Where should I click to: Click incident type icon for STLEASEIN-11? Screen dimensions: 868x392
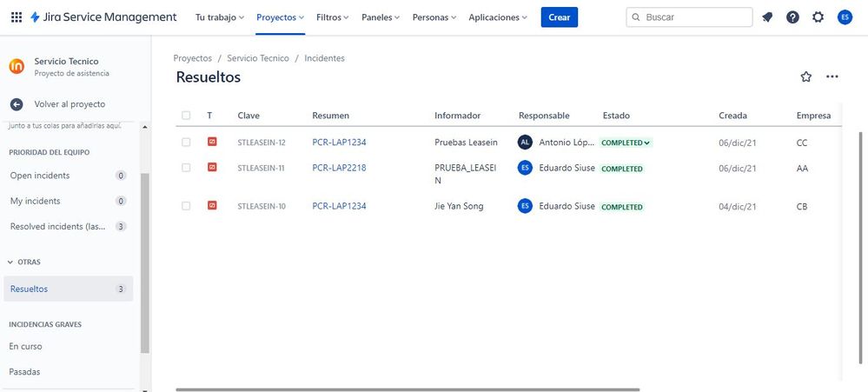click(x=211, y=167)
